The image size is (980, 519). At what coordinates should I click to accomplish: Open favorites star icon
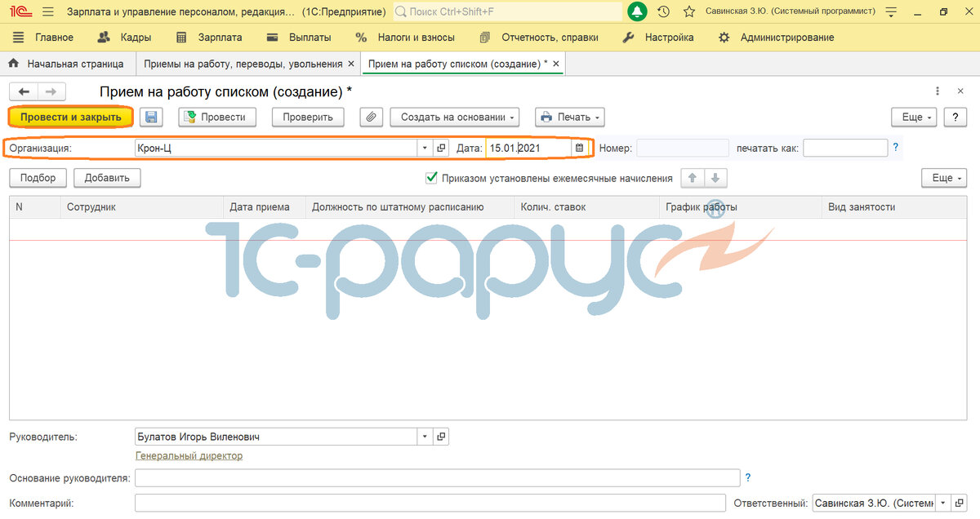pos(689,12)
